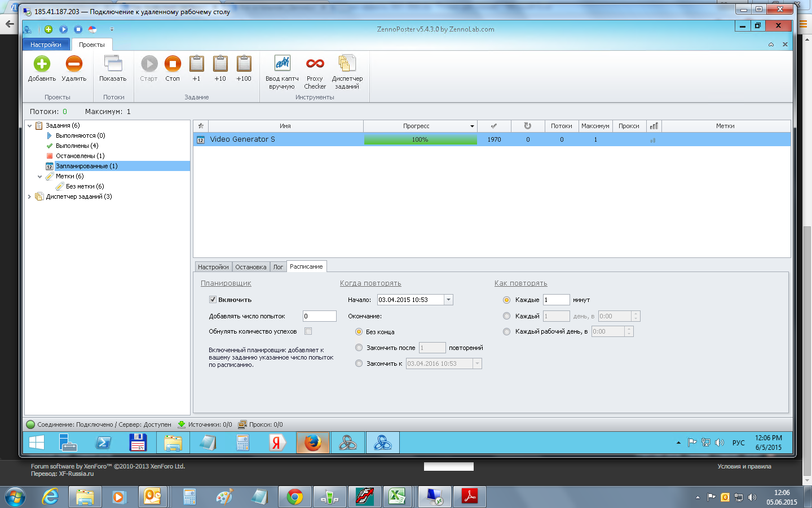Open Adobe Reader from the local taskbar
This screenshot has width=812, height=508.
click(470, 497)
